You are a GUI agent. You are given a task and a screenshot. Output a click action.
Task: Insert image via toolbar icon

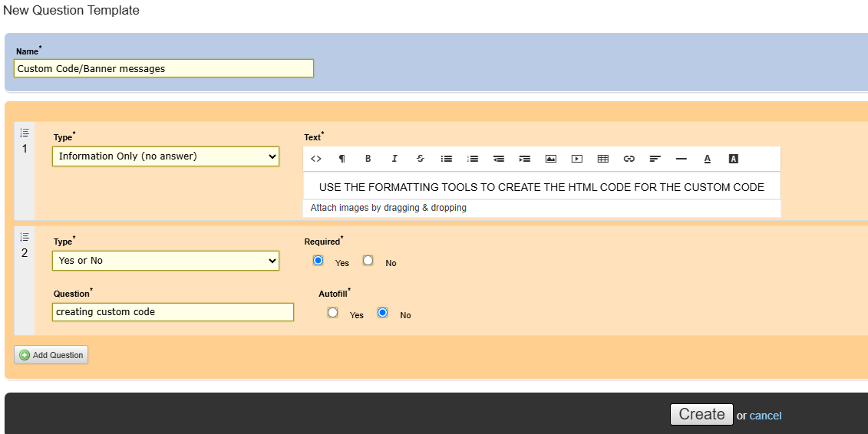(x=550, y=159)
